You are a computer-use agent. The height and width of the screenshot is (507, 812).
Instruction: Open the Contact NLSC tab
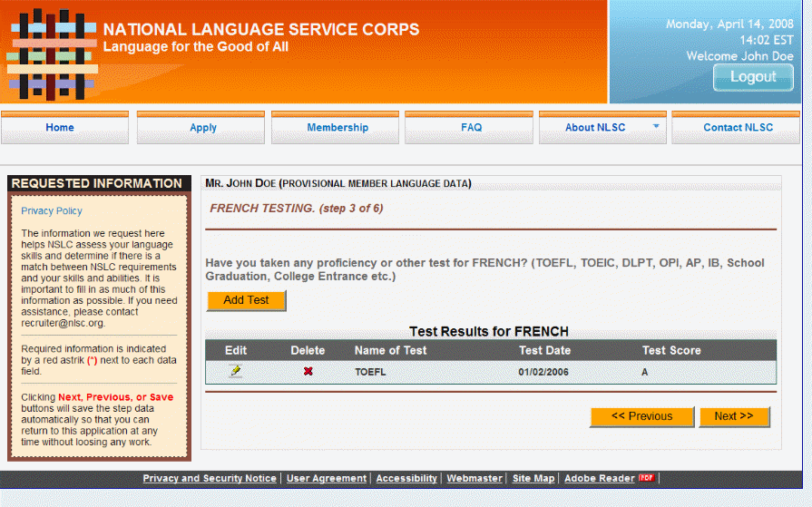click(x=736, y=127)
